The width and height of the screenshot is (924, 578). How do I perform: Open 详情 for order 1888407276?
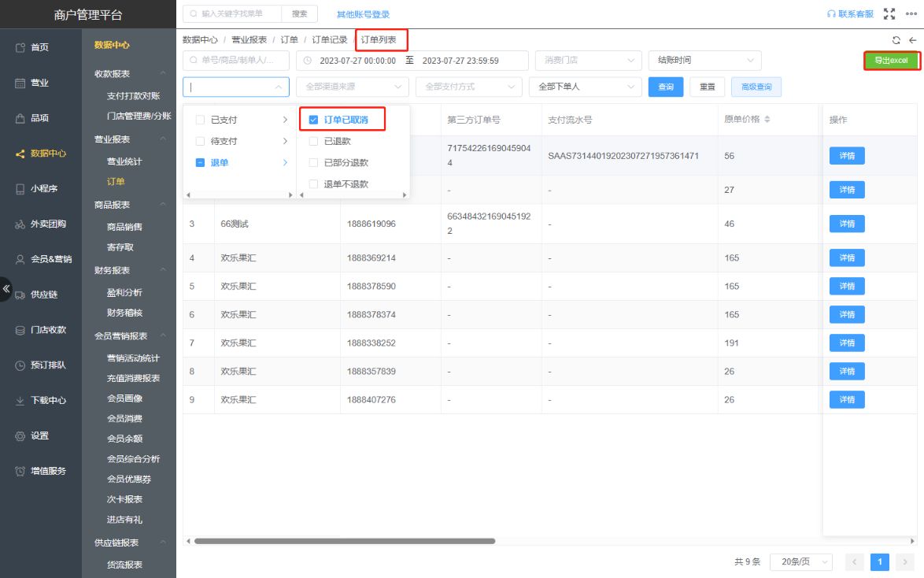coord(847,399)
